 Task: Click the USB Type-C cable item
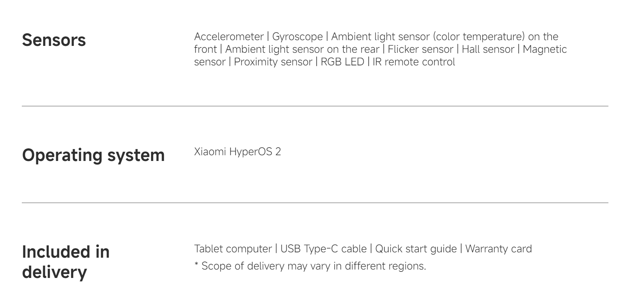click(x=323, y=249)
